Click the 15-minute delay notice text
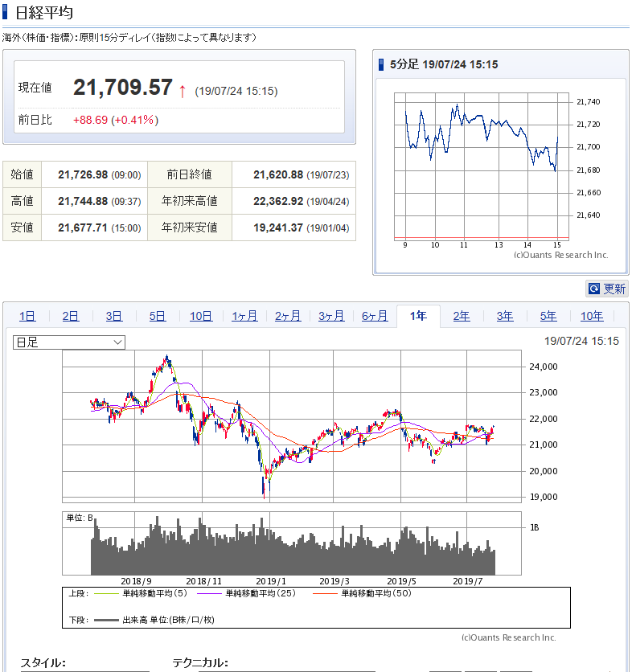The width and height of the screenshot is (632, 672). pos(129,38)
